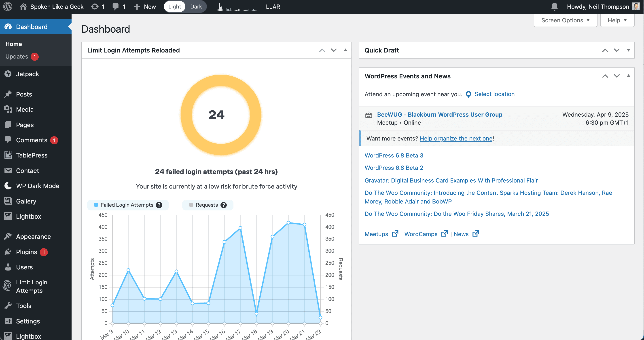Click the Jetpack lightning icon
This screenshot has width=644, height=340.
(x=8, y=74)
